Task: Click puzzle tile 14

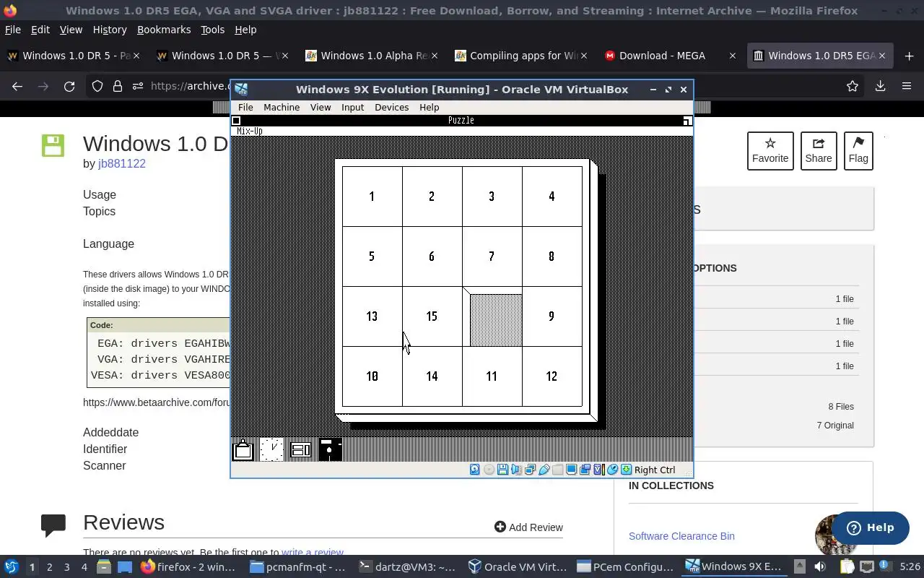Action: pos(432,376)
